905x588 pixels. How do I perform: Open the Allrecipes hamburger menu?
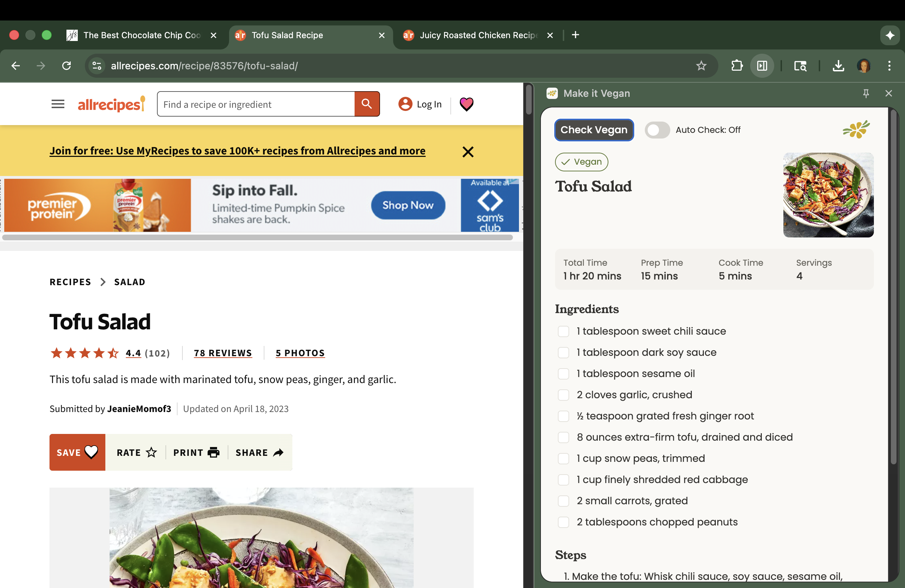click(x=58, y=104)
